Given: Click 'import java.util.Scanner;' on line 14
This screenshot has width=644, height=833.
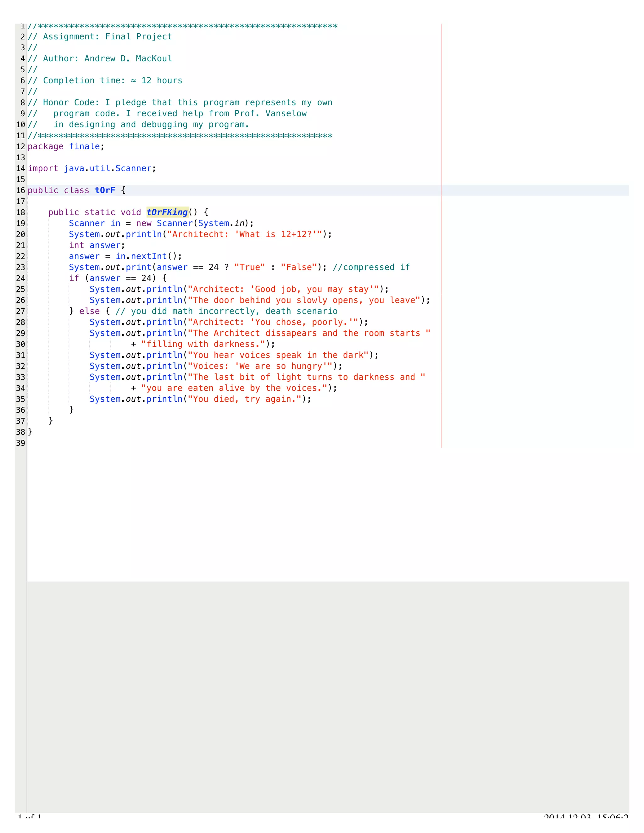Looking at the screenshot, I should pos(92,168).
